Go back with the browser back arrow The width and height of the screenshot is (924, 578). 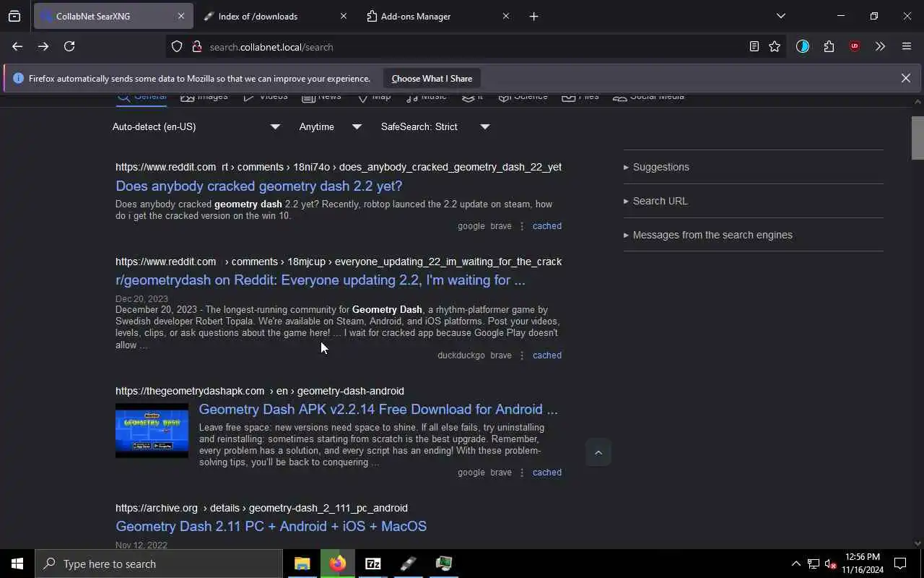coord(17,46)
